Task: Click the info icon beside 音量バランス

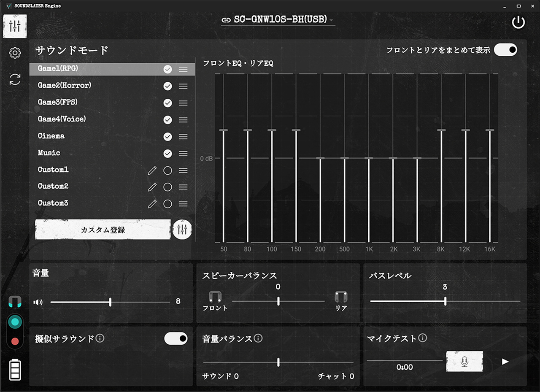Action: [x=258, y=338]
